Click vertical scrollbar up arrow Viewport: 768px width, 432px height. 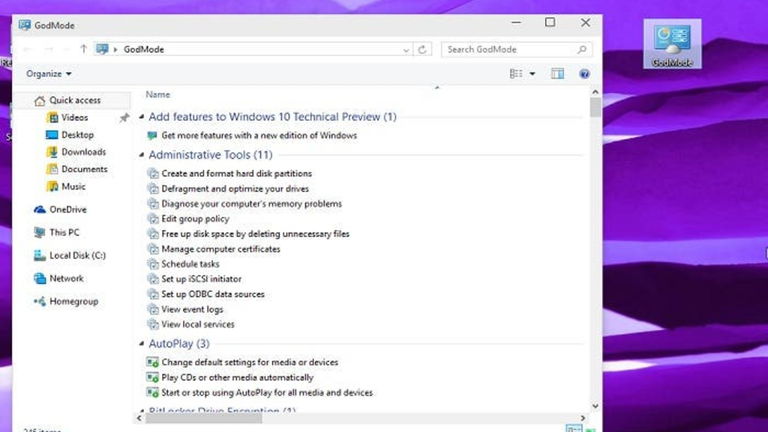click(x=595, y=92)
